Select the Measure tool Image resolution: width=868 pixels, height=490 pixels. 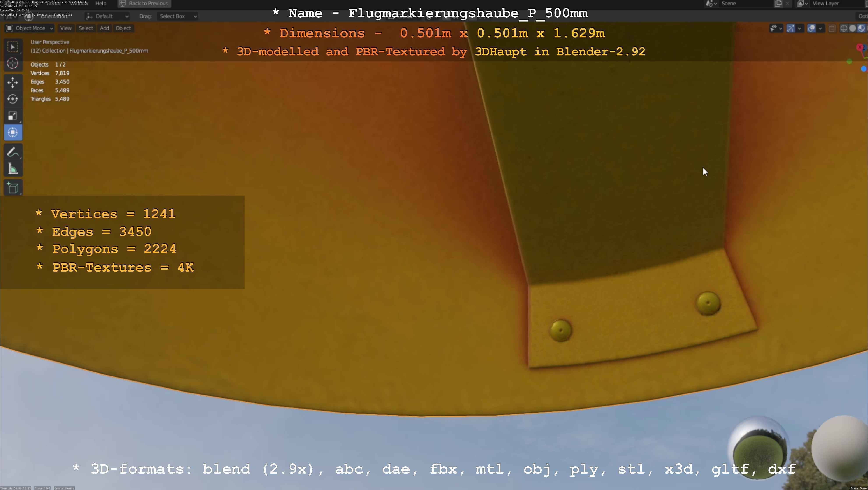tap(13, 169)
